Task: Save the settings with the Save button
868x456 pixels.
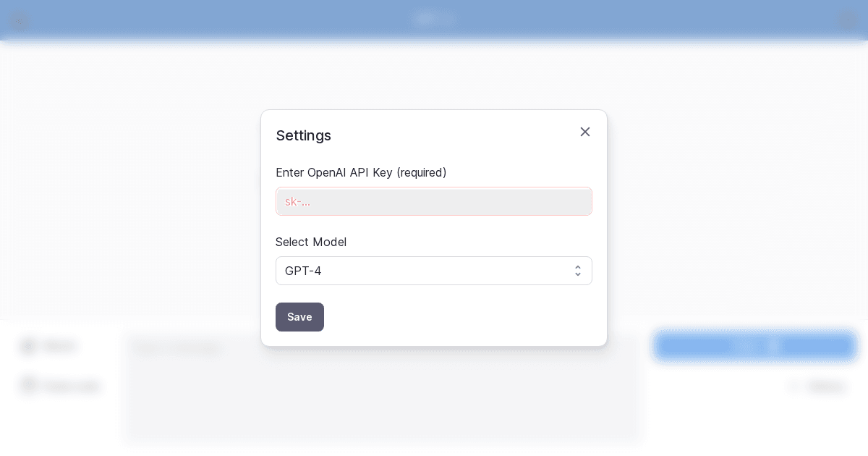Action: (x=299, y=317)
